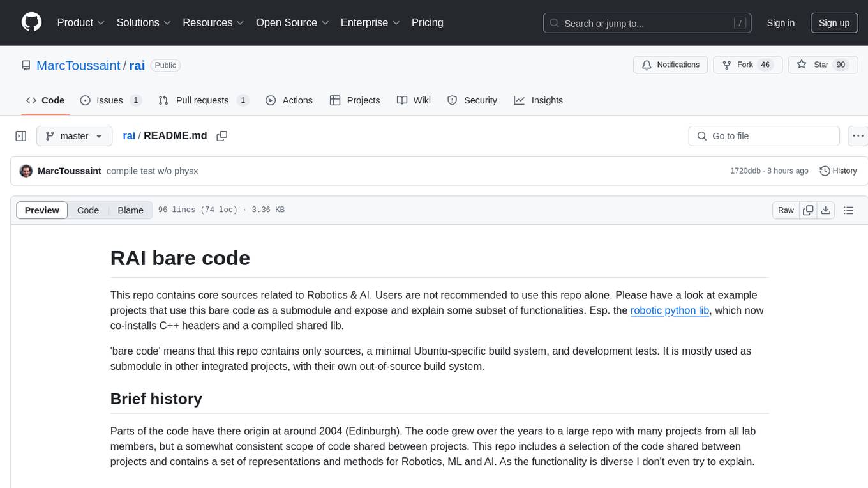Click the Sign in link

[x=781, y=23]
